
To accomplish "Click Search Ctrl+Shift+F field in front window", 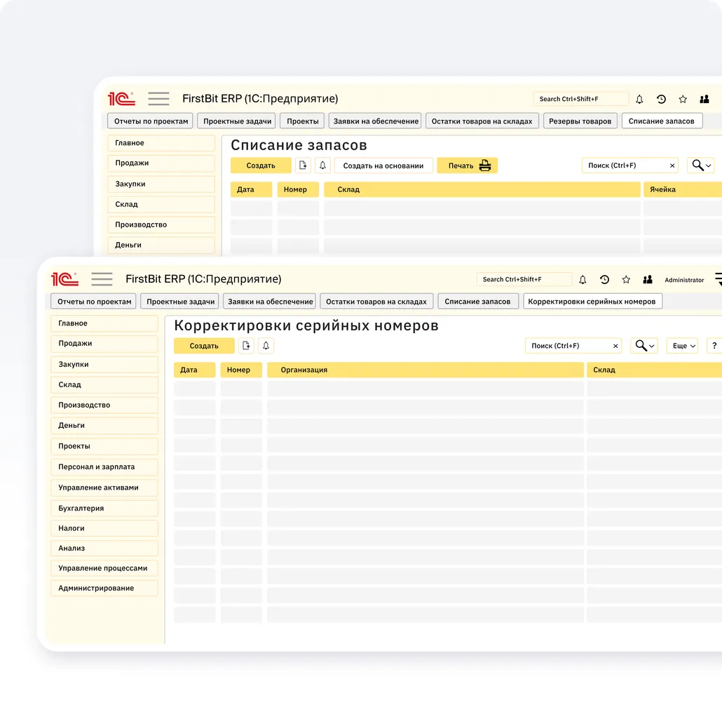I will 524,279.
